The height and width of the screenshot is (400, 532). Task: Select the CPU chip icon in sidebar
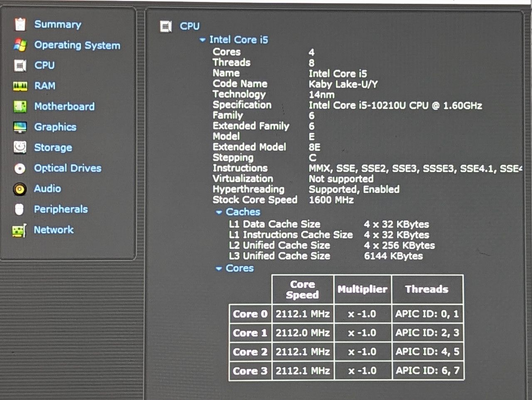[20, 66]
